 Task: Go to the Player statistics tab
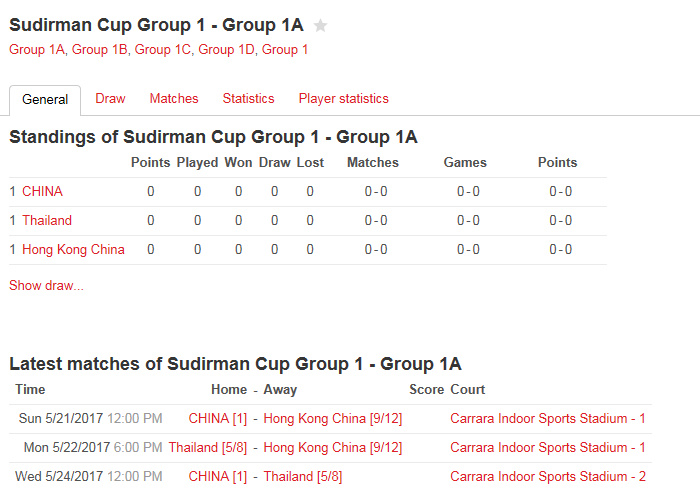tap(343, 99)
